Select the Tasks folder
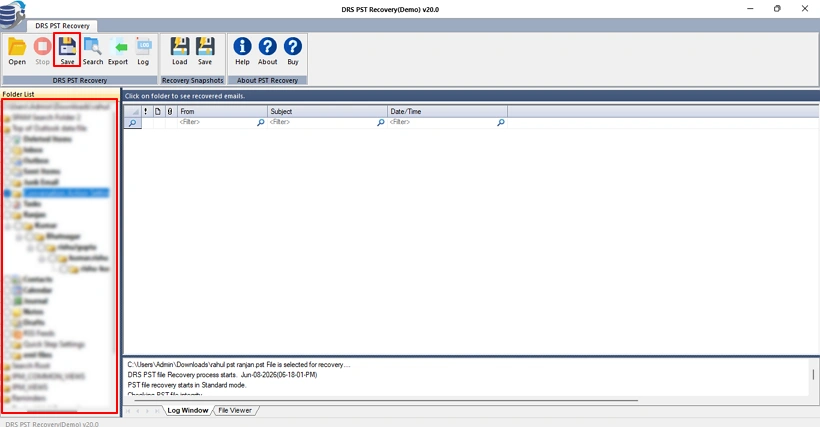The image size is (820, 427). pyautogui.click(x=32, y=204)
